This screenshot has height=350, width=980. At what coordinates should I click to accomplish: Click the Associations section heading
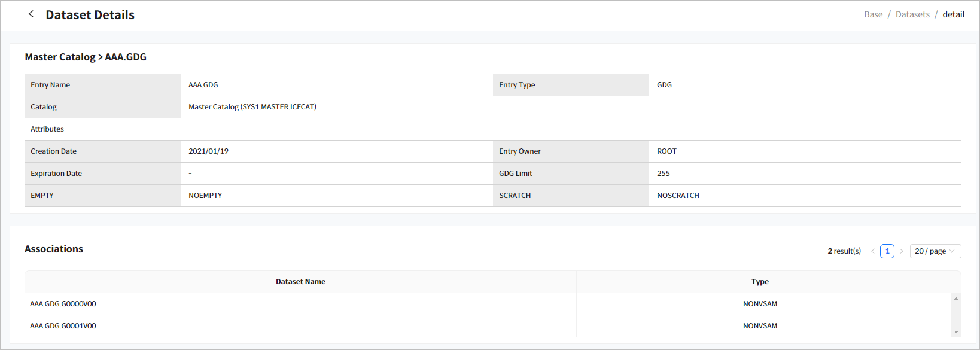[54, 249]
